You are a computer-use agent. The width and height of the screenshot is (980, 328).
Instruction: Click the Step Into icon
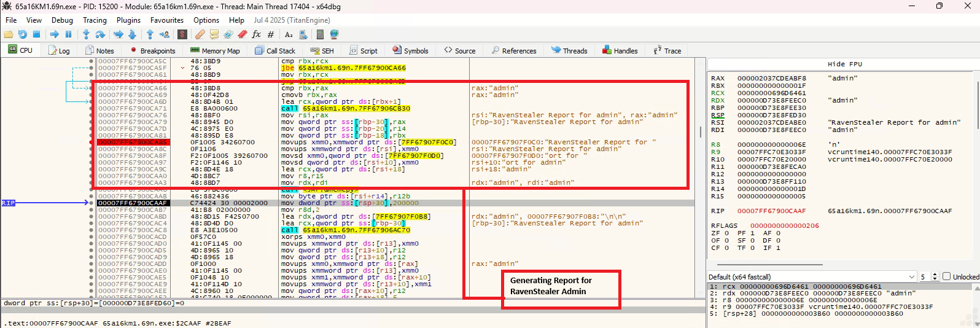tap(87, 34)
